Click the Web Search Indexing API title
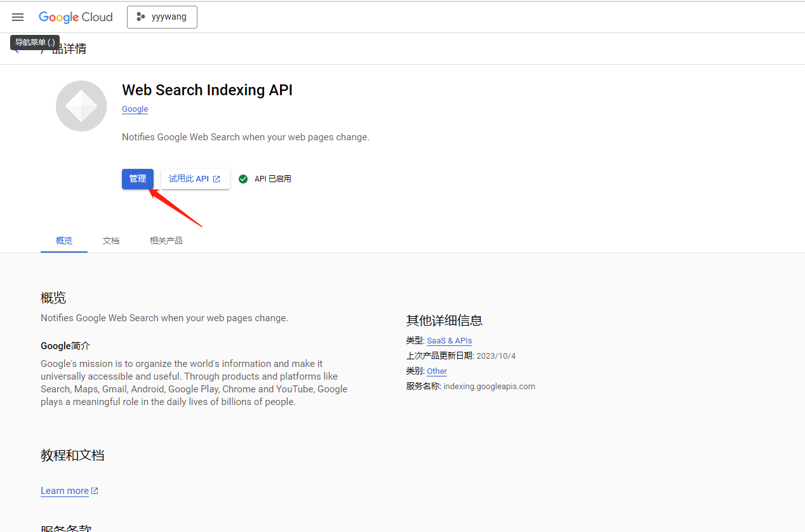 tap(207, 90)
